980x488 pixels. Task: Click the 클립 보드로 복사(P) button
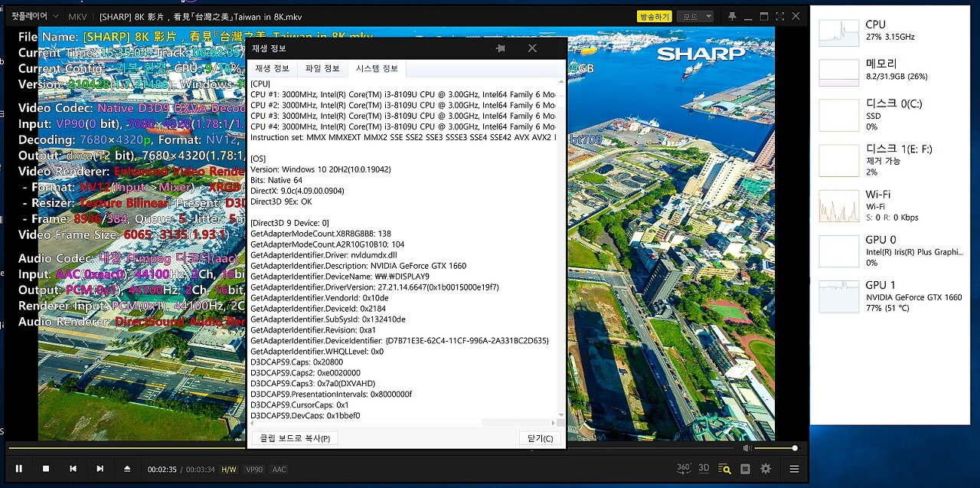tap(295, 438)
